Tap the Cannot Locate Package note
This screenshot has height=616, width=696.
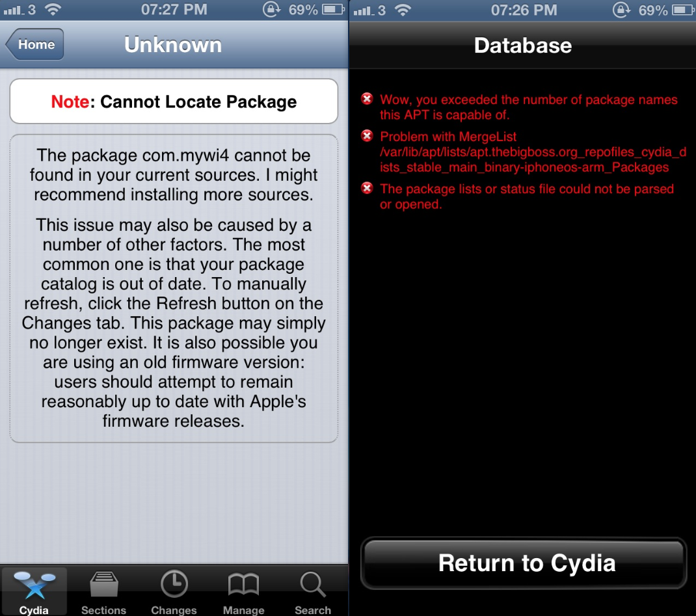pyautogui.click(x=174, y=101)
